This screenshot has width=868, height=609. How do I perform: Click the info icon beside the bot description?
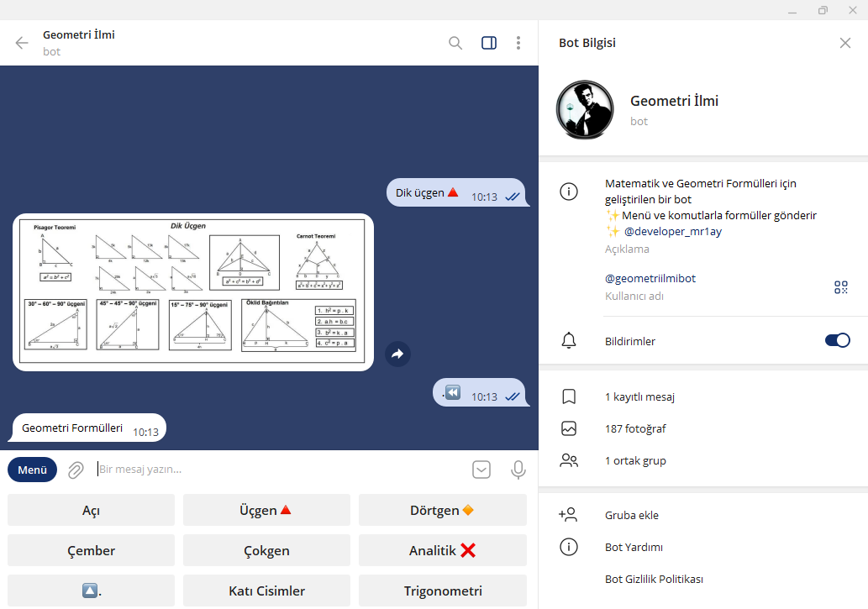569,192
